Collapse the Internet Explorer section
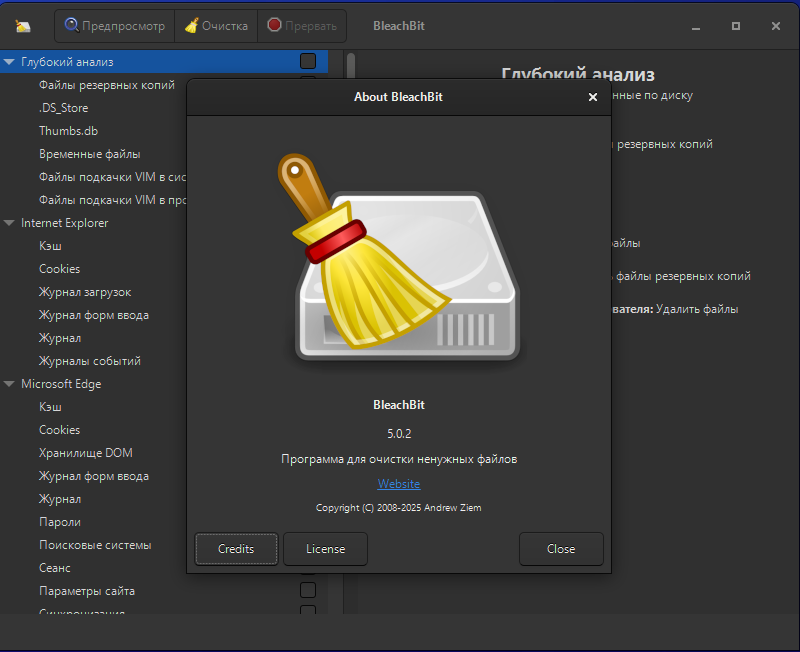The height and width of the screenshot is (652, 800). 9,223
